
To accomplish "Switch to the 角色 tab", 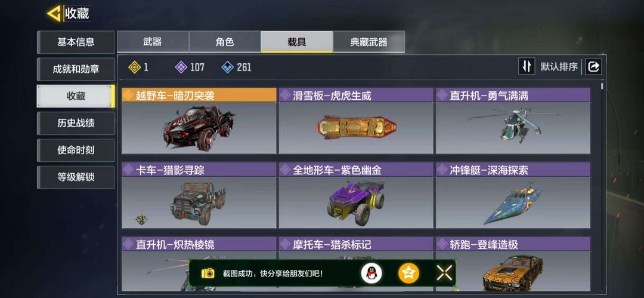I will (225, 42).
